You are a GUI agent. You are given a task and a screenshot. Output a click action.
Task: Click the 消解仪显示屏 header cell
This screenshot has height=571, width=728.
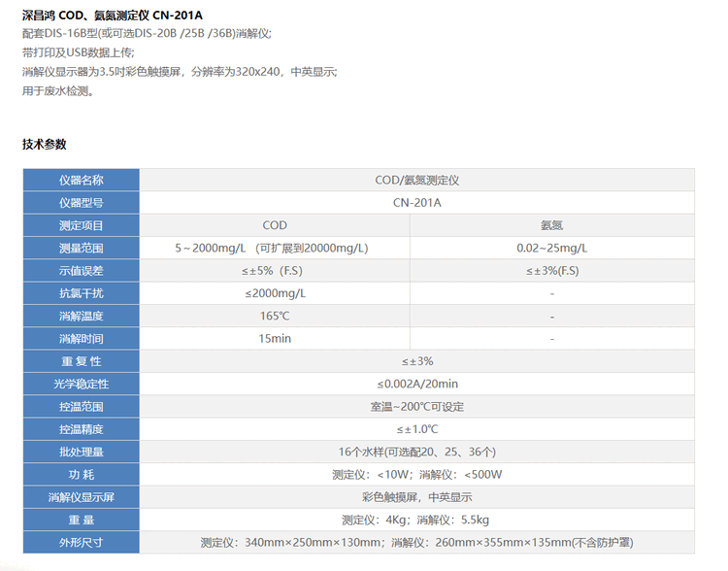pyautogui.click(x=82, y=497)
